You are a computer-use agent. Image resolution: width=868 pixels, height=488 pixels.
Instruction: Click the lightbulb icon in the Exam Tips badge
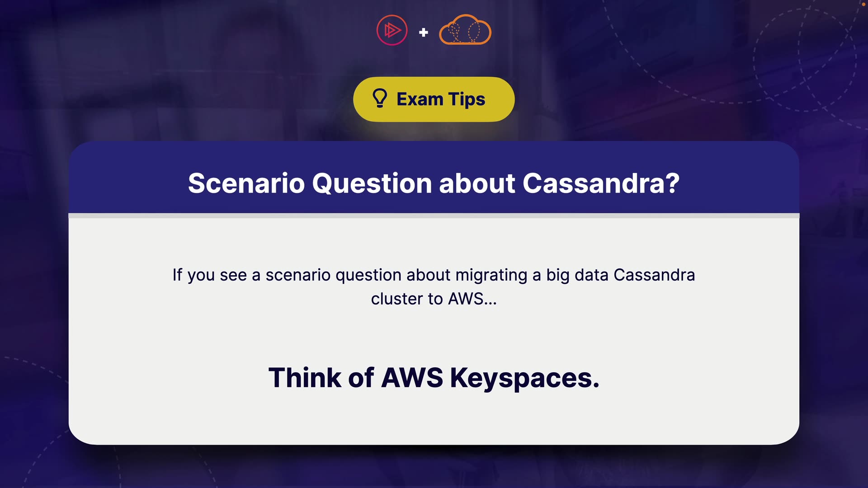(x=380, y=98)
